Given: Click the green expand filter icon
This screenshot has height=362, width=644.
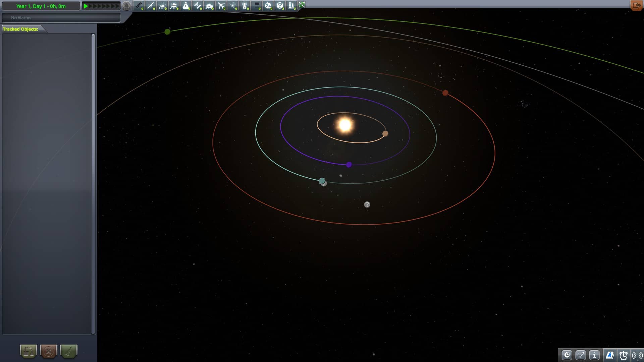Looking at the screenshot, I should click(302, 4).
